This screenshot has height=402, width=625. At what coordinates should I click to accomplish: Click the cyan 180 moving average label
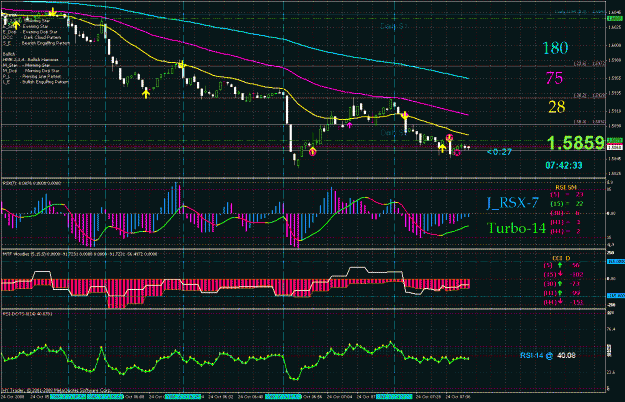pos(555,48)
